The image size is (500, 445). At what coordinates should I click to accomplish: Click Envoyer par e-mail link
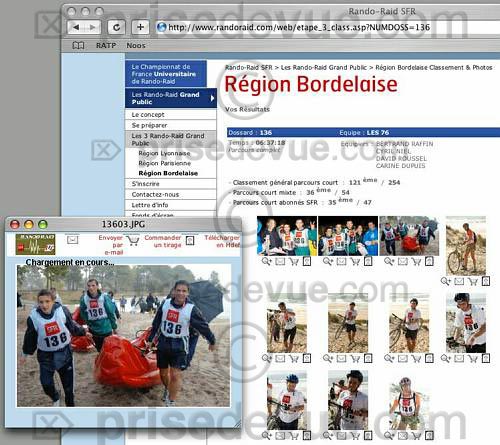[111, 245]
